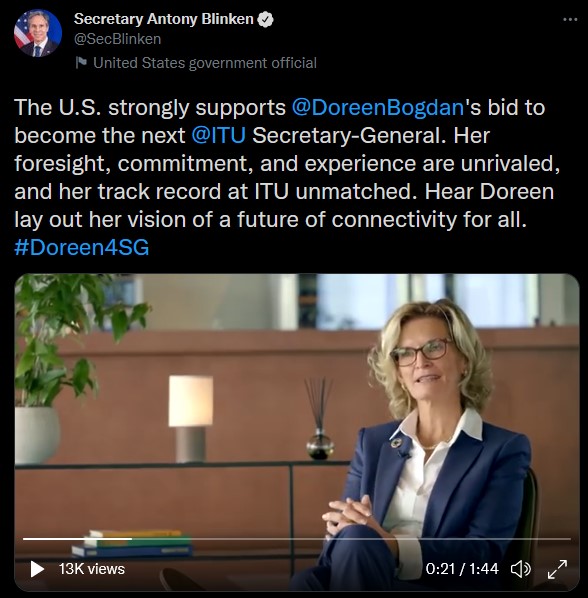This screenshot has width=588, height=598.
Task: Visit the @SecBlinken handle
Action: (117, 39)
